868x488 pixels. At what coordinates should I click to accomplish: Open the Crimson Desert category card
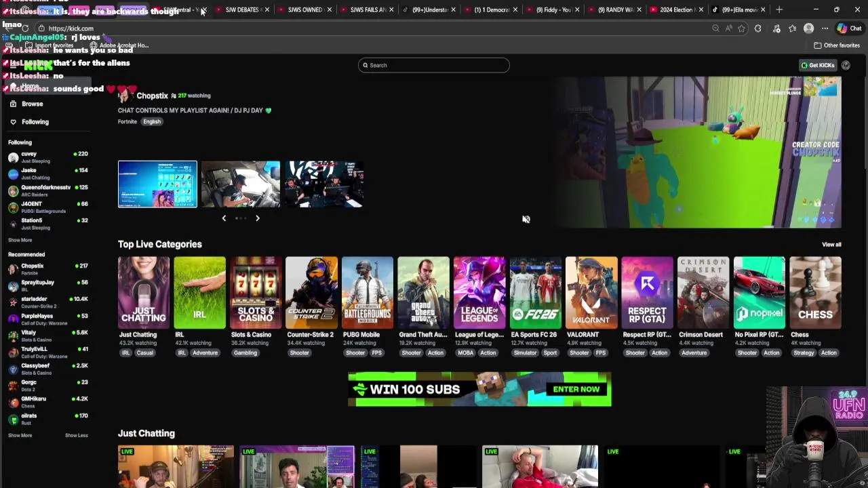(703, 293)
